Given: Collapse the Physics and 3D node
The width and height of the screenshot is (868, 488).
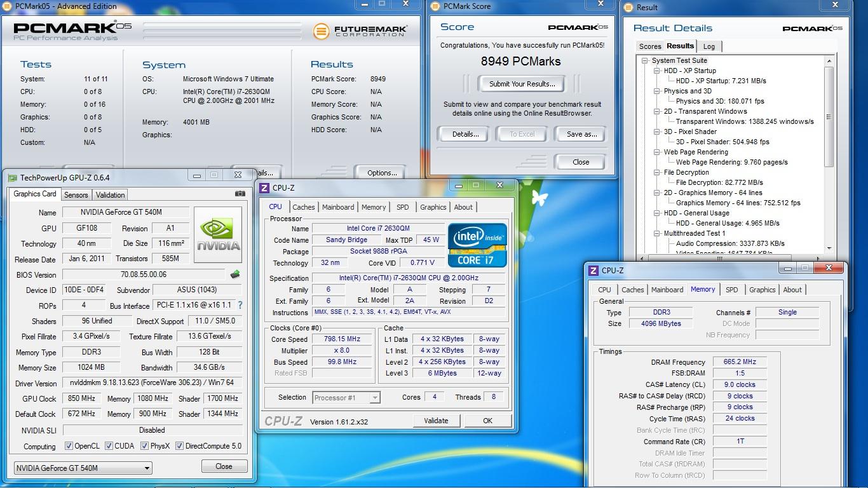Looking at the screenshot, I should click(657, 91).
